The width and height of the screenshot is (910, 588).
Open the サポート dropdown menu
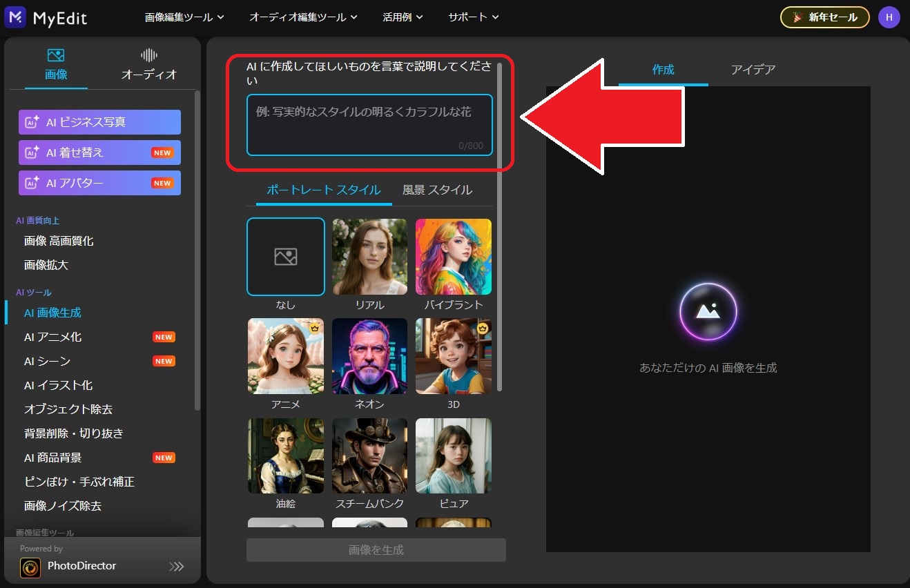pyautogui.click(x=473, y=17)
